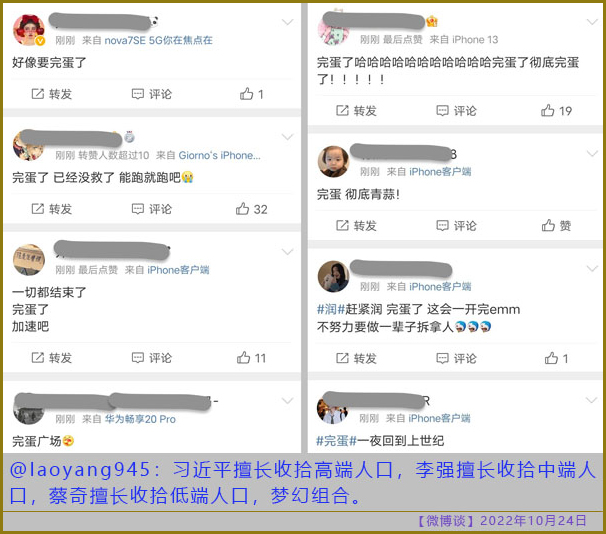
Task: Like the post with 32 likes
Action: coord(252,209)
